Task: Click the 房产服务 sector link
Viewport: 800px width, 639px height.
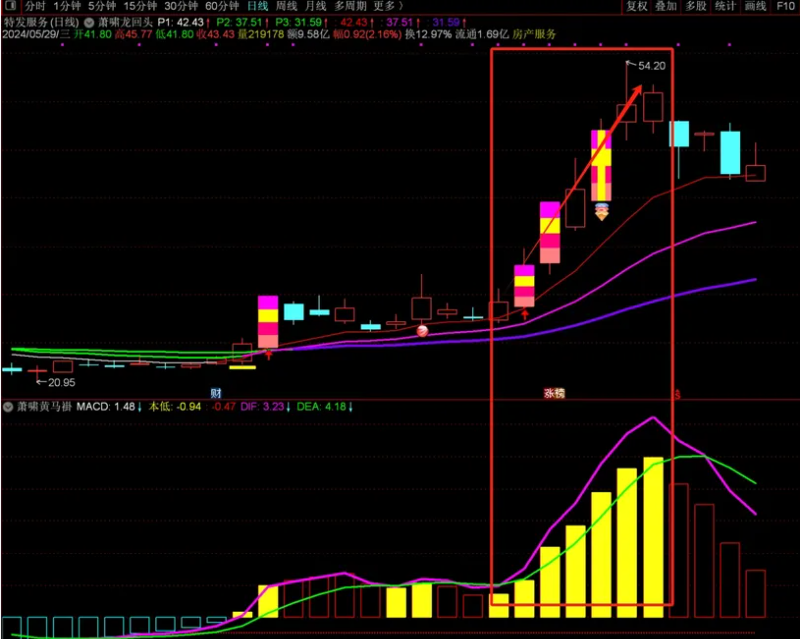Action: 534,34
